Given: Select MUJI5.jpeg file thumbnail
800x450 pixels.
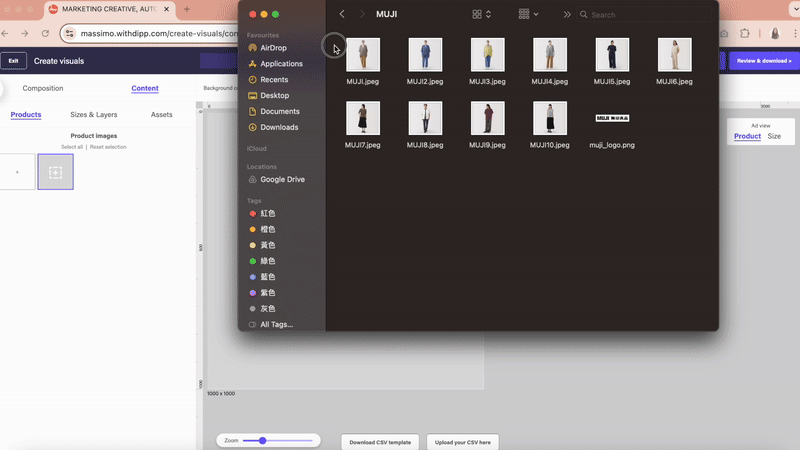Looking at the screenshot, I should (612, 55).
